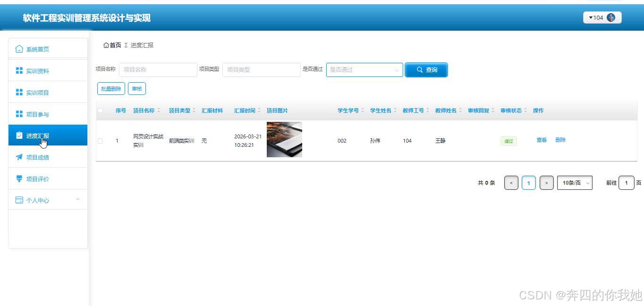Click the 审核 button

[x=137, y=88]
